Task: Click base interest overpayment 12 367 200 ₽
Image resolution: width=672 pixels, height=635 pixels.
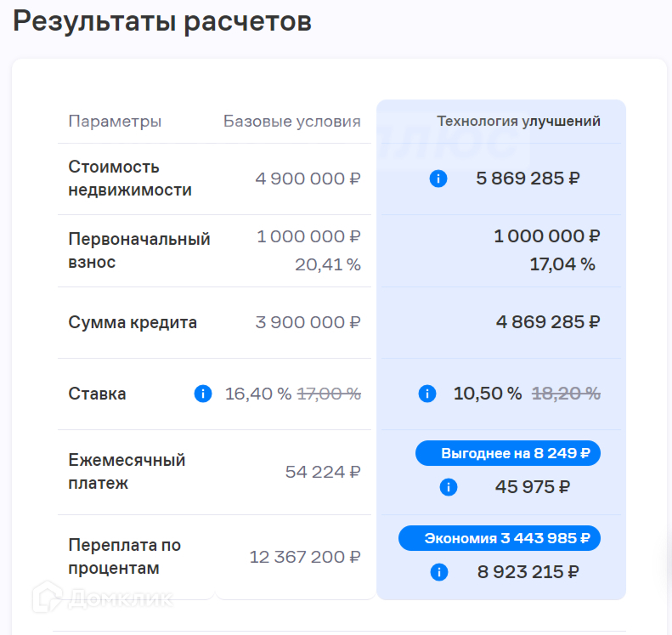Action: 305,557
